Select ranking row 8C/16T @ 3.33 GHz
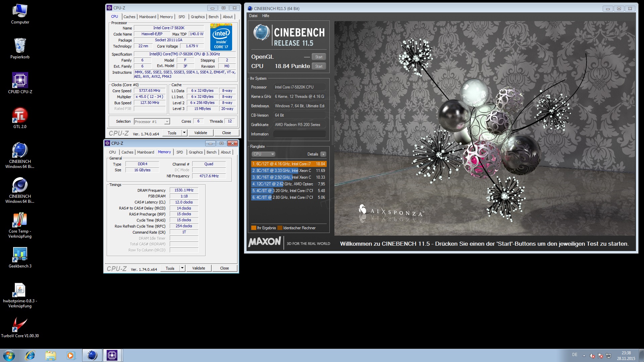This screenshot has width=644, height=362. (x=288, y=171)
